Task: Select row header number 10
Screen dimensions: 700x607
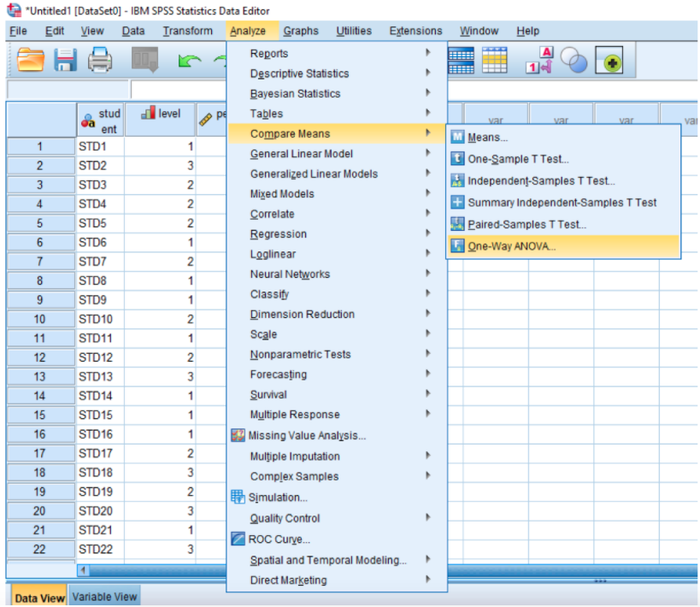Action: [40, 319]
